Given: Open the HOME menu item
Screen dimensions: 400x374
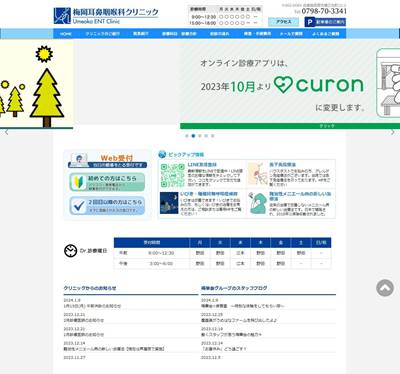Looking at the screenshot, I should click(x=66, y=34).
